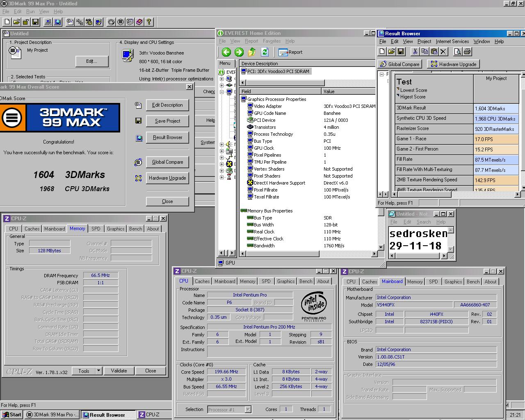Click Value column header in EVEREST
The height and width of the screenshot is (420, 525).
(x=349, y=91)
